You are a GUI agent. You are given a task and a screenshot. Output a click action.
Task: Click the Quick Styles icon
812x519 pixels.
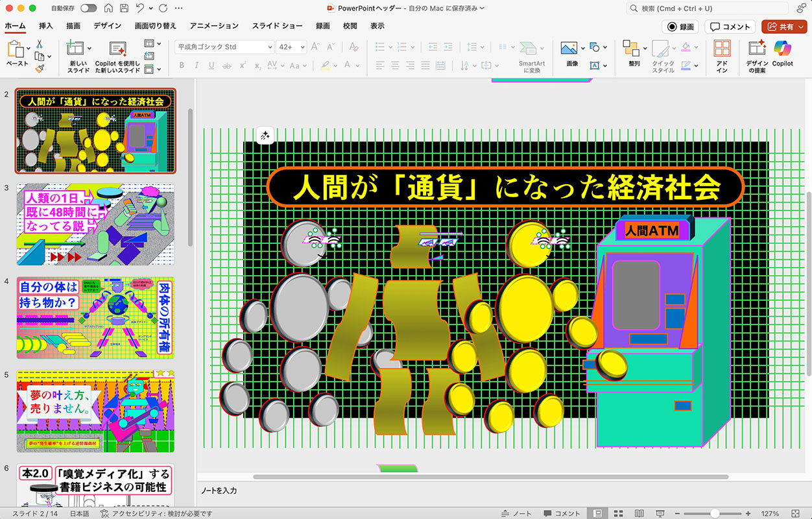coord(660,49)
